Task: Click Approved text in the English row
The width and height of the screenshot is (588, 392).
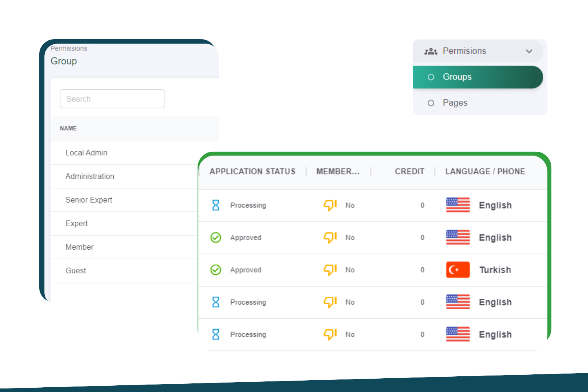Action: coord(246,238)
